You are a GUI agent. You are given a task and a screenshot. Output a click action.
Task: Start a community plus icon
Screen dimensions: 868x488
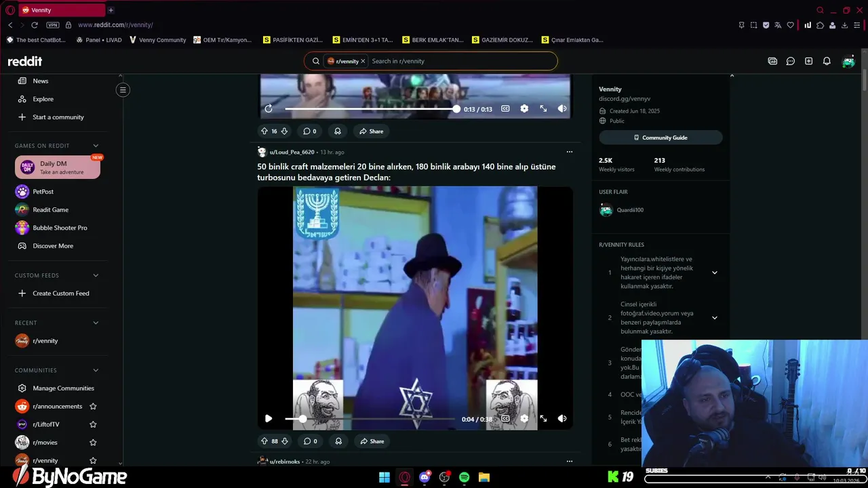click(x=22, y=117)
